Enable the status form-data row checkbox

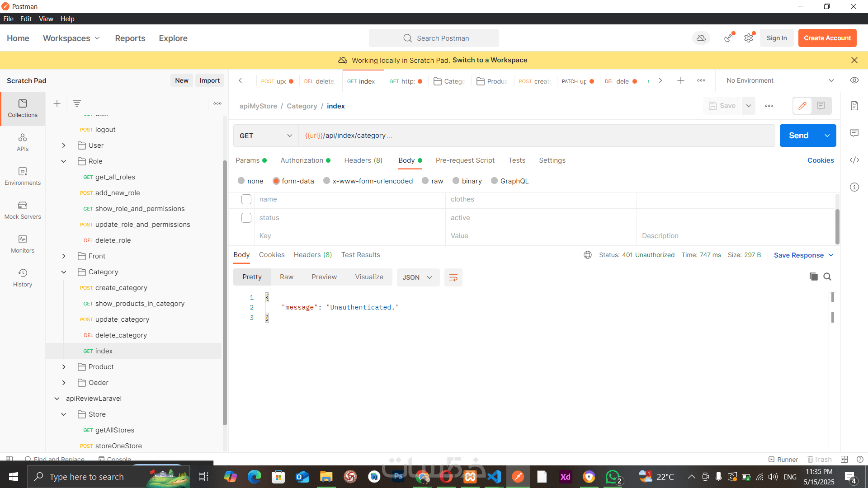246,218
